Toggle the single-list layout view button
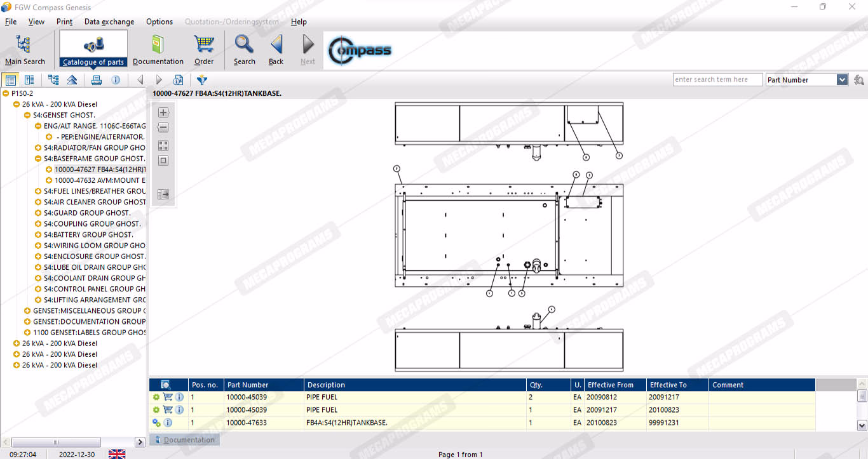This screenshot has width=868, height=459. [x=10, y=80]
